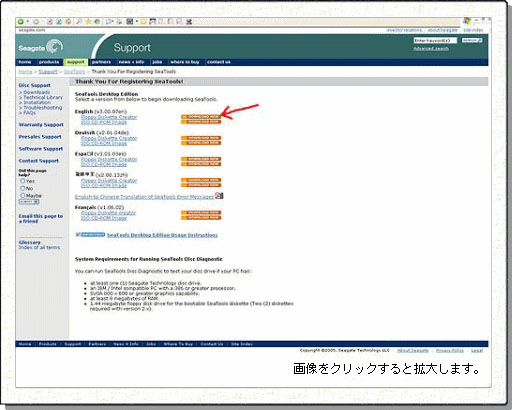Open the Back button history dropdown arrow
This screenshot has height=410, width=512.
[x=28, y=22]
